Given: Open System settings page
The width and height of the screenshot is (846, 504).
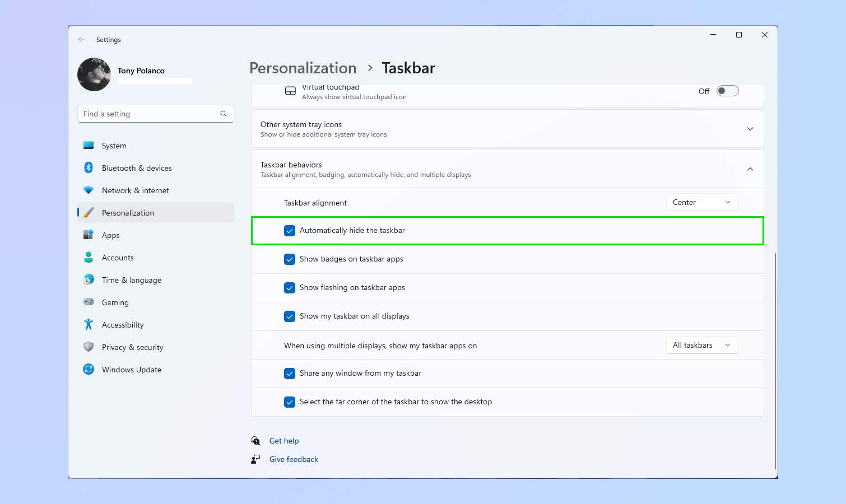Looking at the screenshot, I should pyautogui.click(x=156, y=146).
